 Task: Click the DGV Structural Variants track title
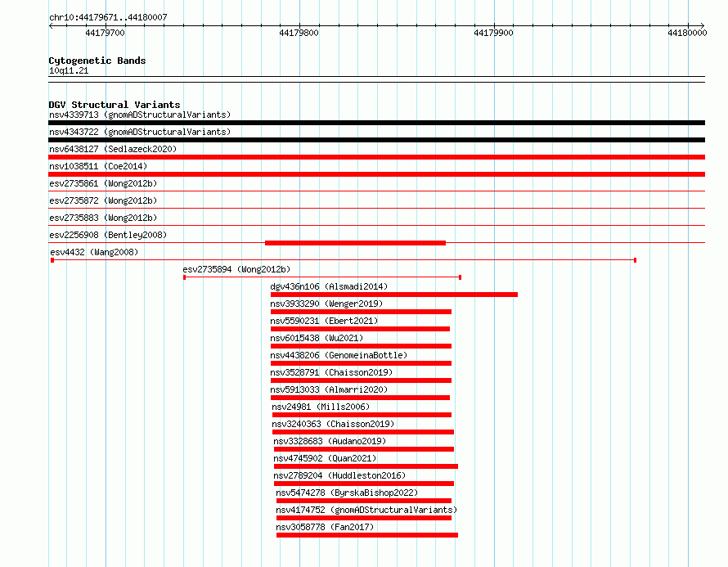point(115,105)
